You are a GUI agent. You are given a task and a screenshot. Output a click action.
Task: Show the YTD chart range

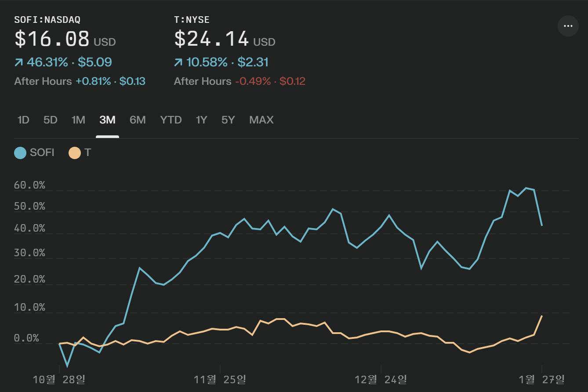click(x=171, y=120)
